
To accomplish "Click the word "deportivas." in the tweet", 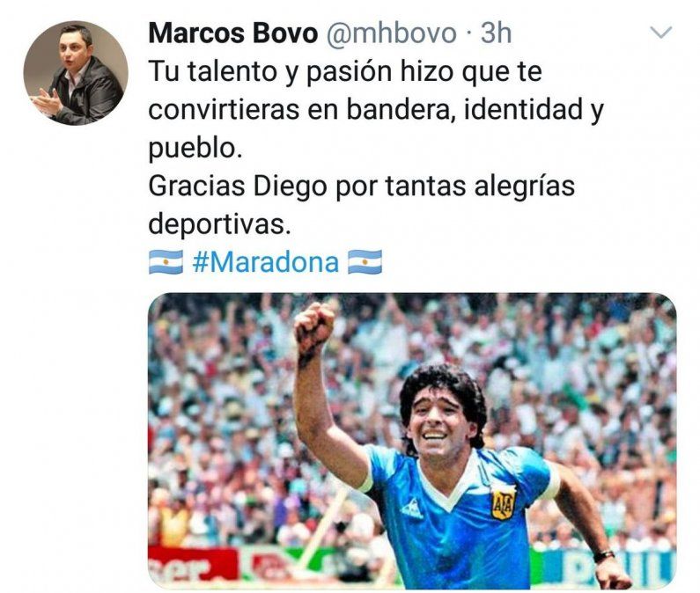I will point(219,224).
